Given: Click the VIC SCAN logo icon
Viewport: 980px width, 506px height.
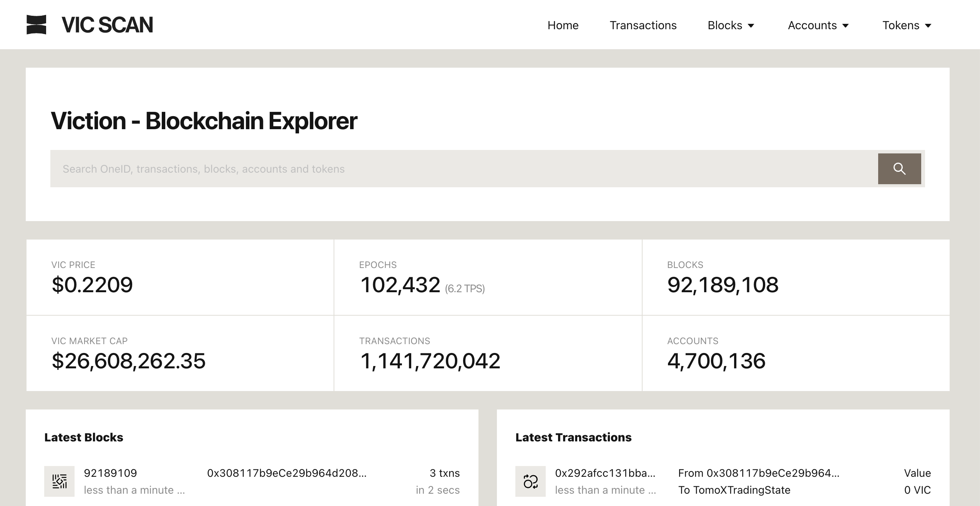Looking at the screenshot, I should (36, 25).
